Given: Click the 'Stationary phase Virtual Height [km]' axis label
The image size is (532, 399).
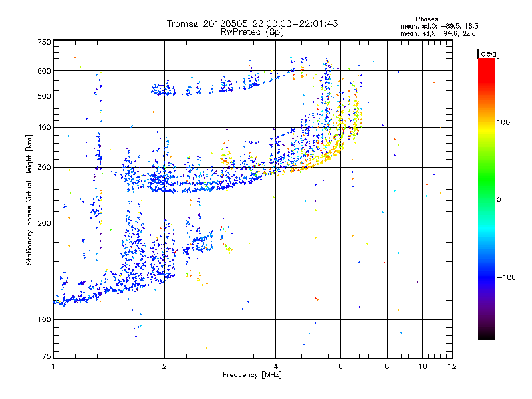Looking at the screenshot, I should coord(29,200).
